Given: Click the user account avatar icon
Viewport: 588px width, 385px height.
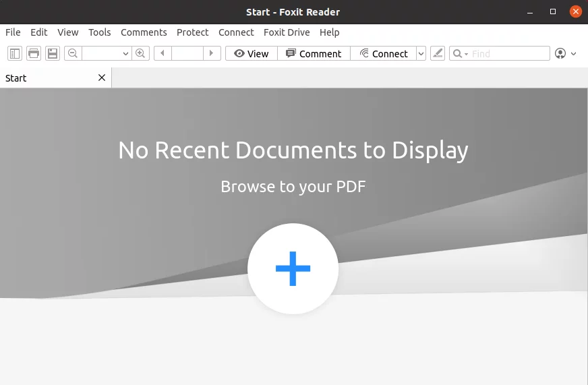Looking at the screenshot, I should 560,54.
